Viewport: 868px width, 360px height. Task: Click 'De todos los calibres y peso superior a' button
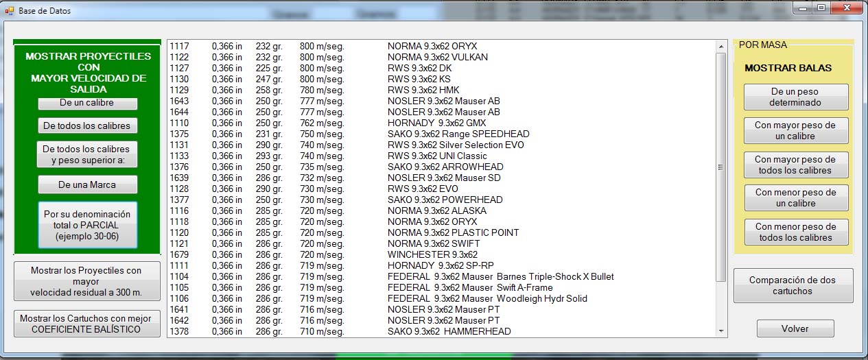pyautogui.click(x=87, y=154)
